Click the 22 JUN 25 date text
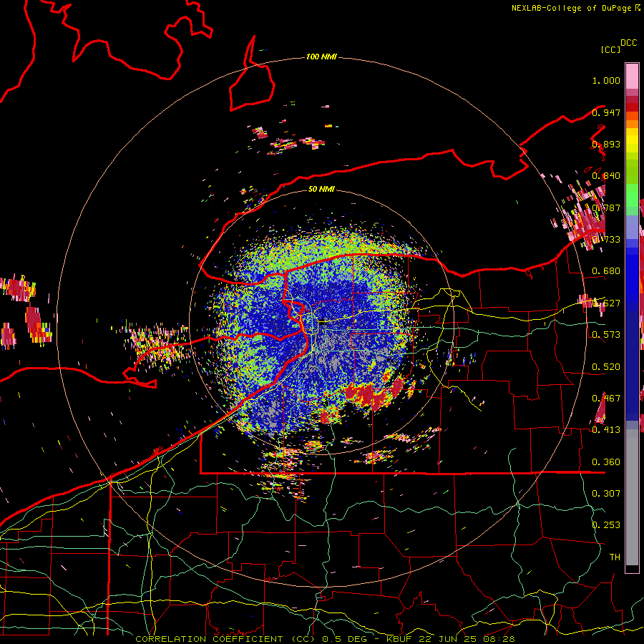Viewport: 644px width, 644px height. [x=449, y=639]
